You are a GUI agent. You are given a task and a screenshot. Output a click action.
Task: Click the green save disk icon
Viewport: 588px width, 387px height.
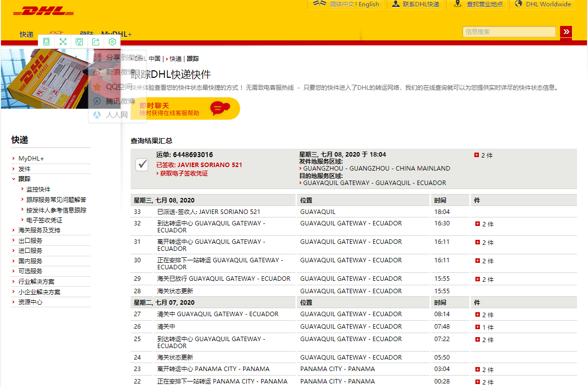click(x=79, y=42)
